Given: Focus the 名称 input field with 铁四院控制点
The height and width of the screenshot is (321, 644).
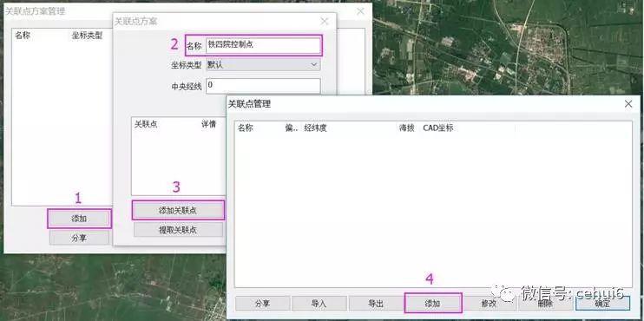Looking at the screenshot, I should pos(263,45).
